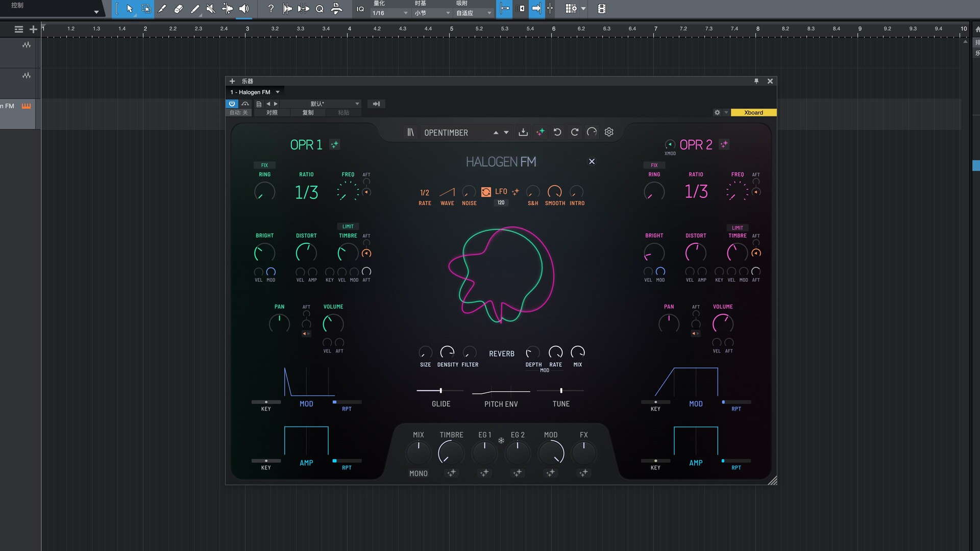Select the Range selection tool
This screenshot has width=980, height=551.
146,9
